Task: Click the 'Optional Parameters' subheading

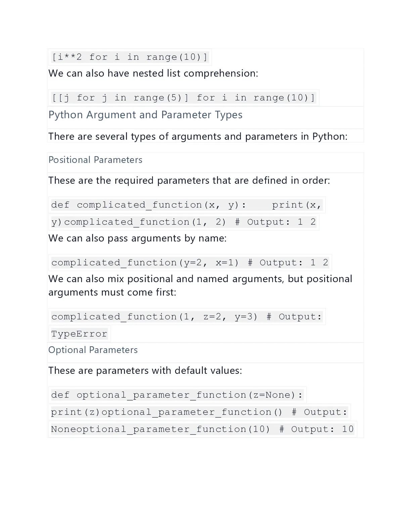Action: 93,350
